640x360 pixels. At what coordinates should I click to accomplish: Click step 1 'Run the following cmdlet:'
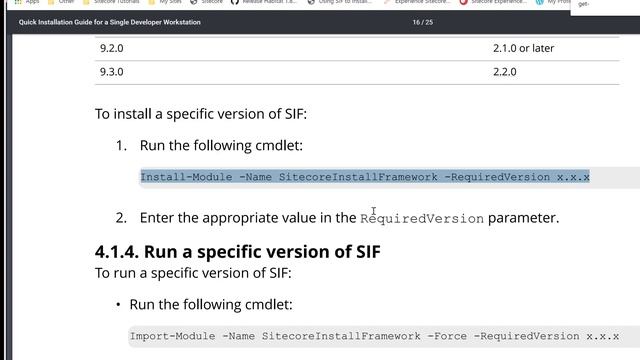(x=221, y=146)
